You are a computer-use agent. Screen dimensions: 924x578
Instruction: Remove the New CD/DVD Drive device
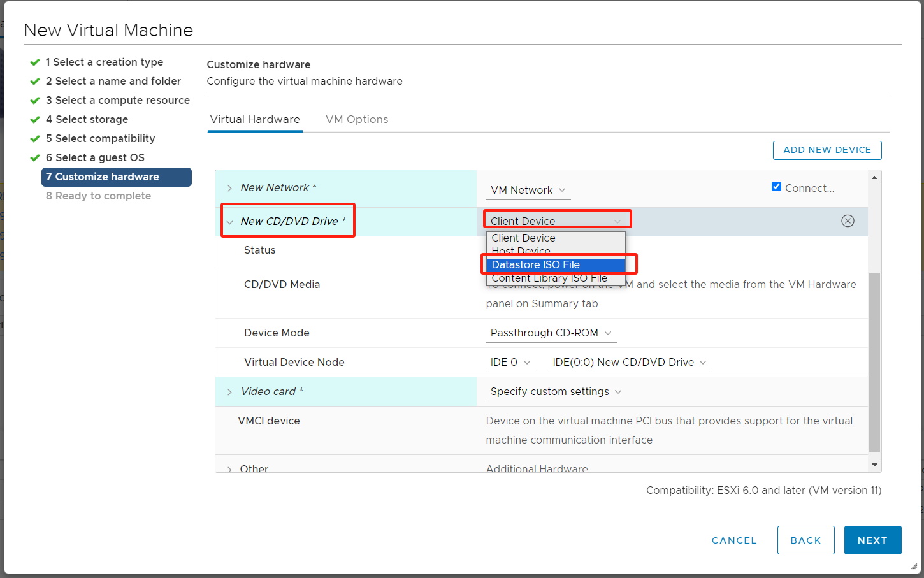click(848, 220)
